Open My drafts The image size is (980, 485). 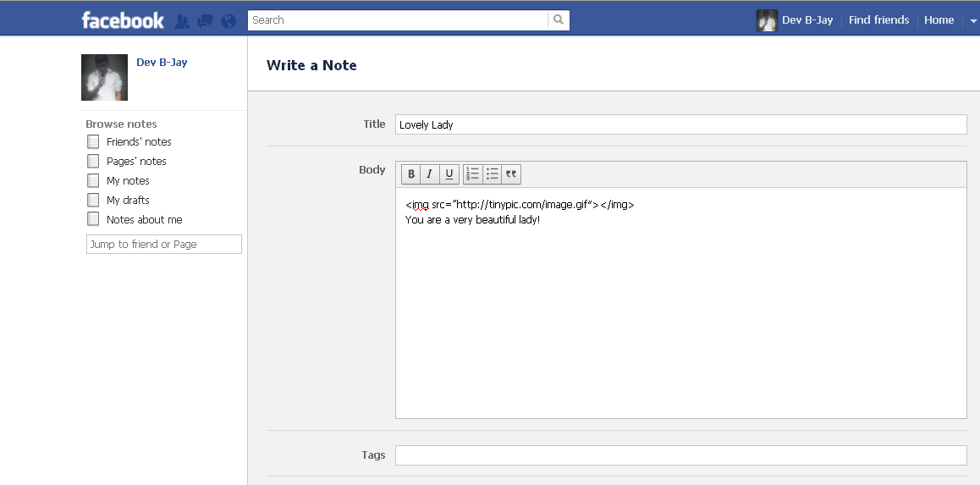pyautogui.click(x=128, y=200)
